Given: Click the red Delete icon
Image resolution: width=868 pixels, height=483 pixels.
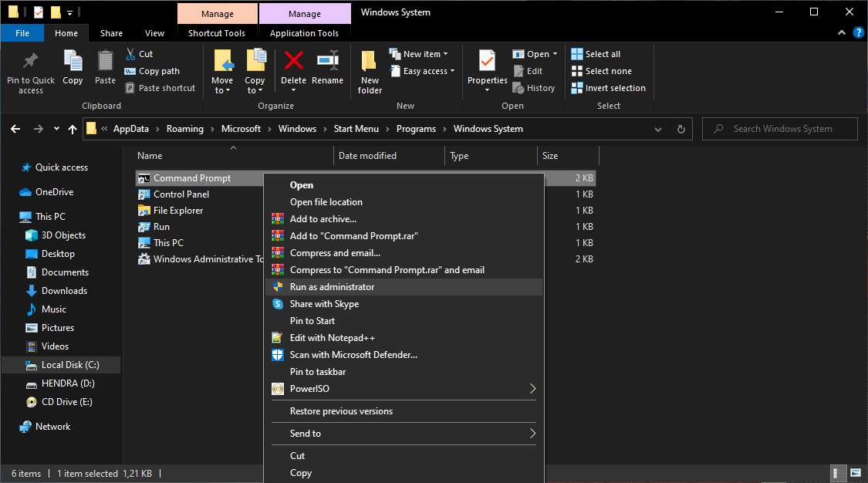Looking at the screenshot, I should pyautogui.click(x=293, y=60).
